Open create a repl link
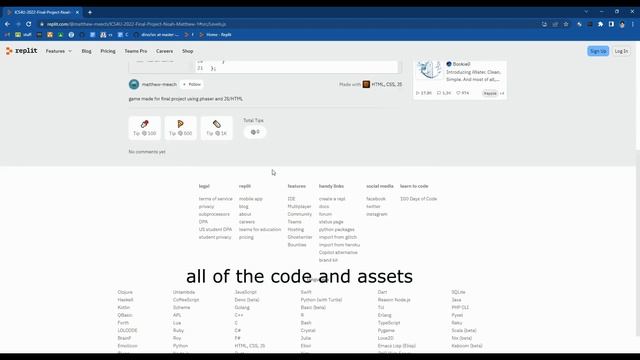 click(x=332, y=199)
